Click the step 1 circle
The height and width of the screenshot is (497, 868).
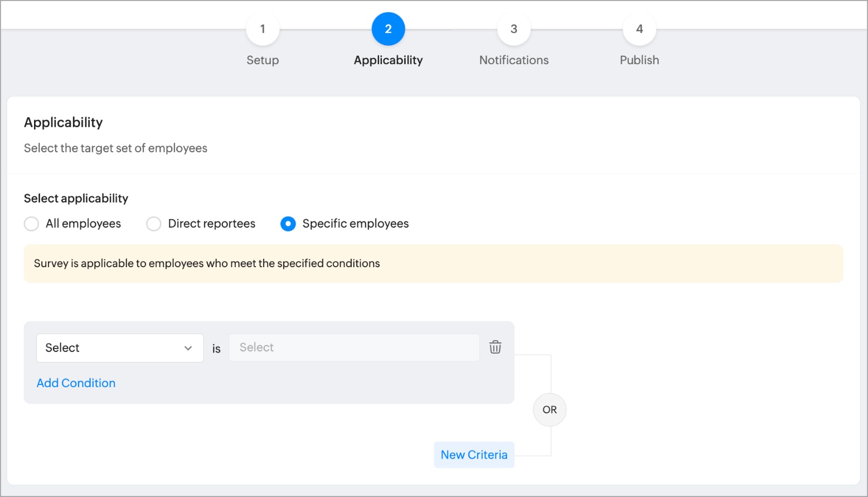(263, 29)
